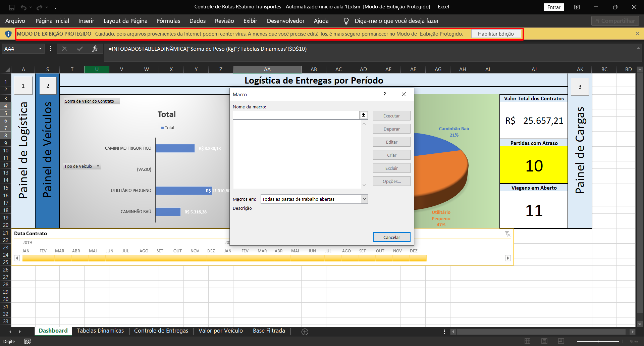Click the Macro dialog help question mark
This screenshot has height=346, width=644.
tap(384, 94)
